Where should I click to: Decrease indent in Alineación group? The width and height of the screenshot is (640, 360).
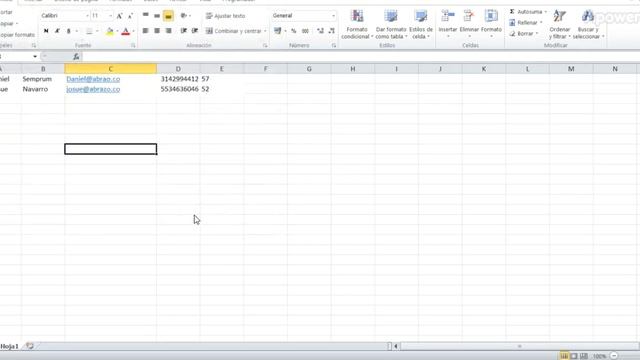[x=184, y=31]
